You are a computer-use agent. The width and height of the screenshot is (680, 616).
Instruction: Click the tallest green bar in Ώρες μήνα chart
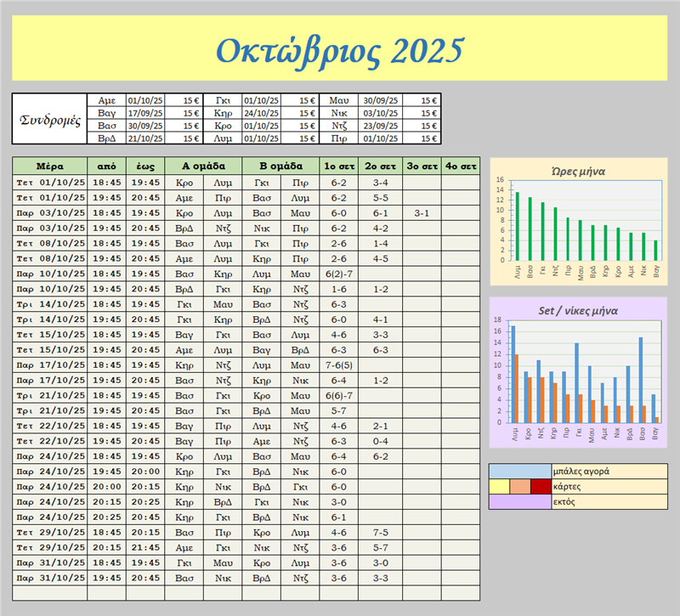pos(518,226)
